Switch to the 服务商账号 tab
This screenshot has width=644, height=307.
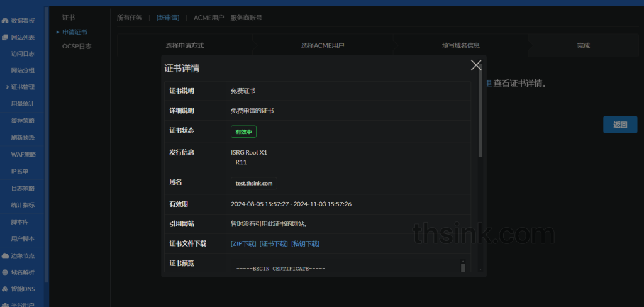point(246,18)
